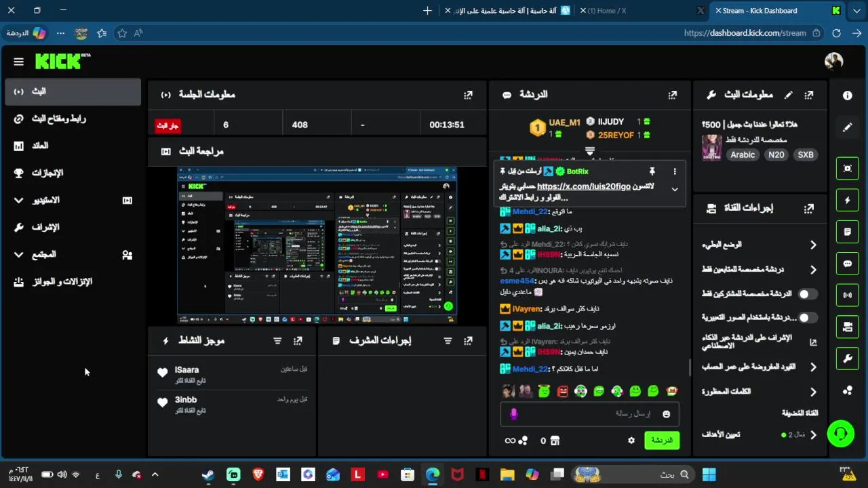
Task: Pop out the معلومات الجلسة panel
Action: pyautogui.click(x=468, y=95)
